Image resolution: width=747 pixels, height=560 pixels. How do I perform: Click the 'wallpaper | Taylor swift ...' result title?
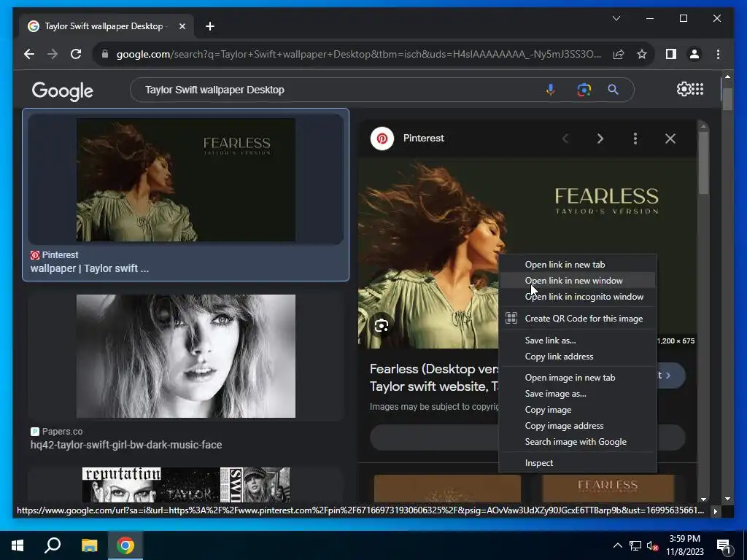point(90,268)
